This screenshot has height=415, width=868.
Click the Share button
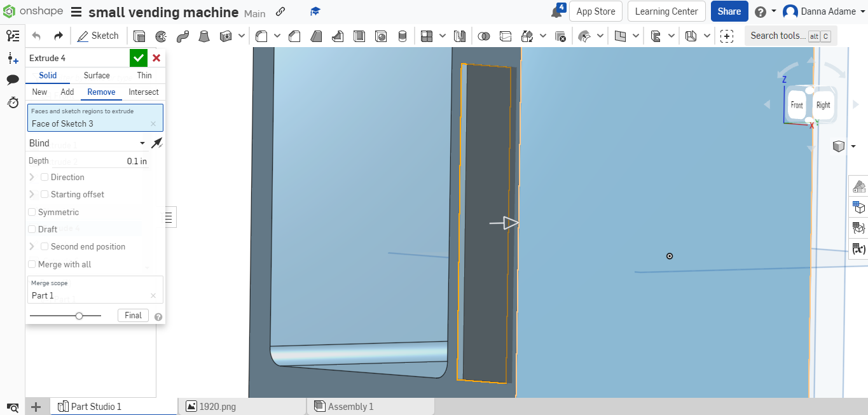729,11
